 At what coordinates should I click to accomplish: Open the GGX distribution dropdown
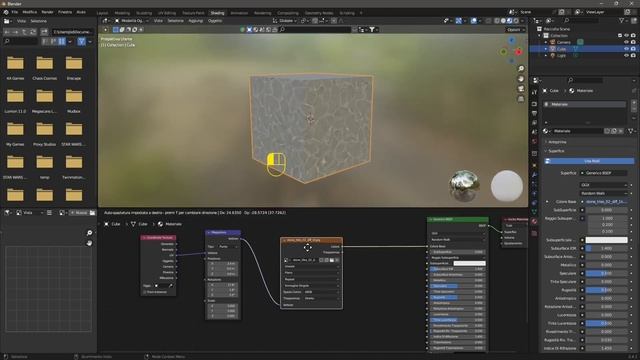pyautogui.click(x=604, y=185)
